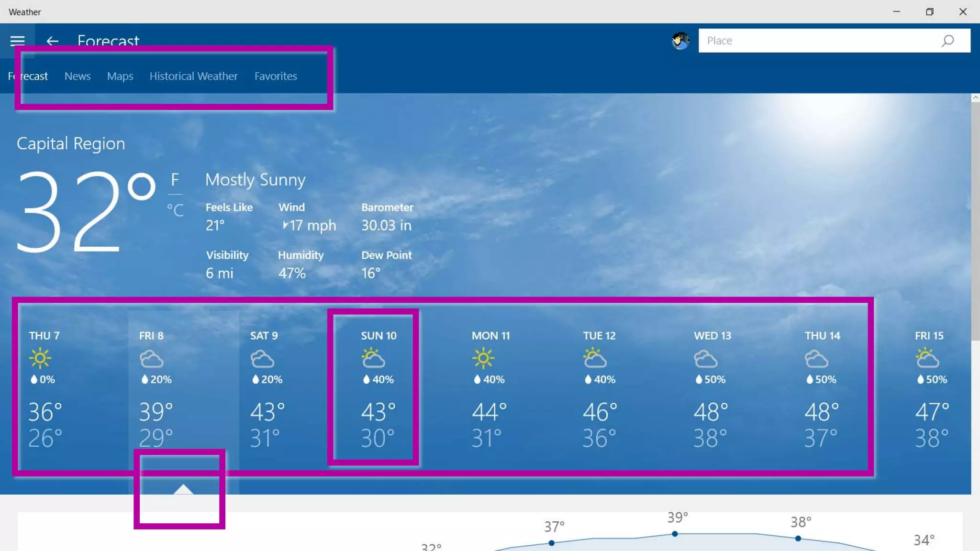
Task: Click the cloudy icon for FRI 8
Action: [x=151, y=358]
